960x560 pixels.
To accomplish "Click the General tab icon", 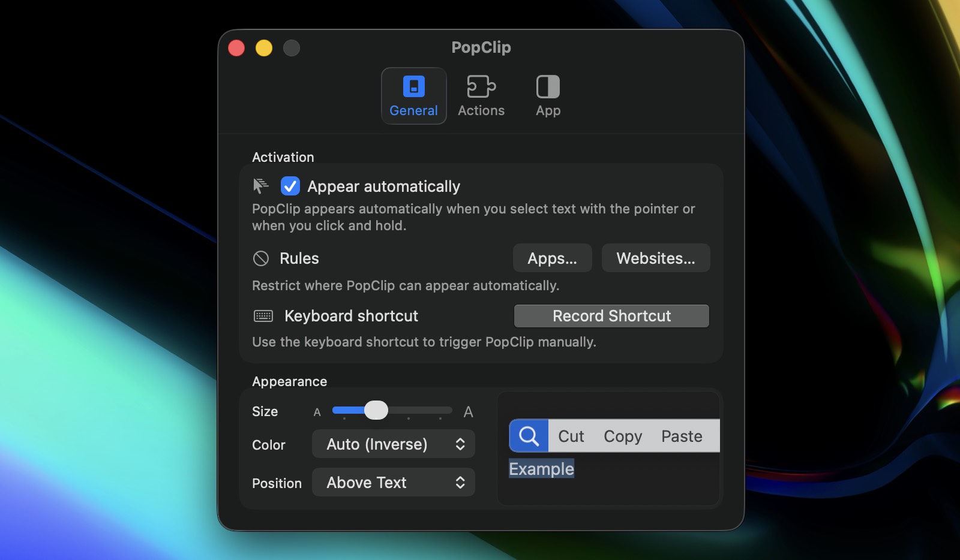I will point(413,87).
